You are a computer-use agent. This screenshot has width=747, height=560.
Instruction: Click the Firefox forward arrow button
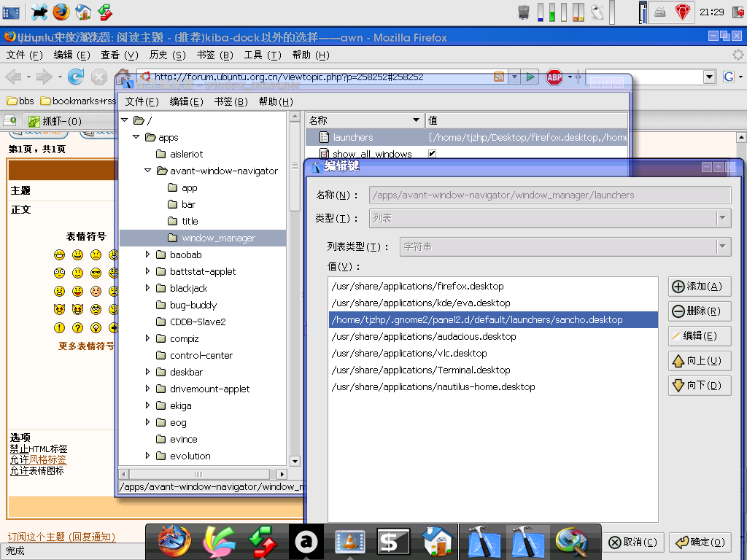(x=44, y=77)
